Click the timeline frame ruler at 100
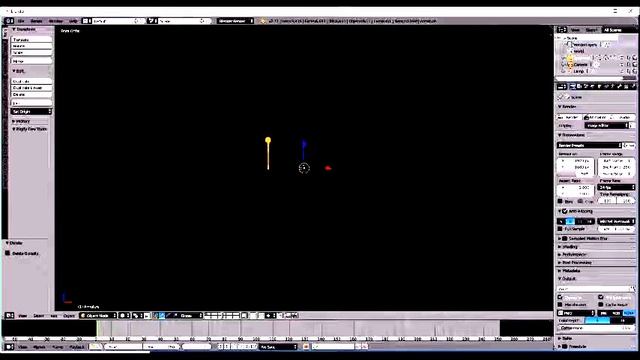This screenshot has width=640, height=360. pos(256,339)
